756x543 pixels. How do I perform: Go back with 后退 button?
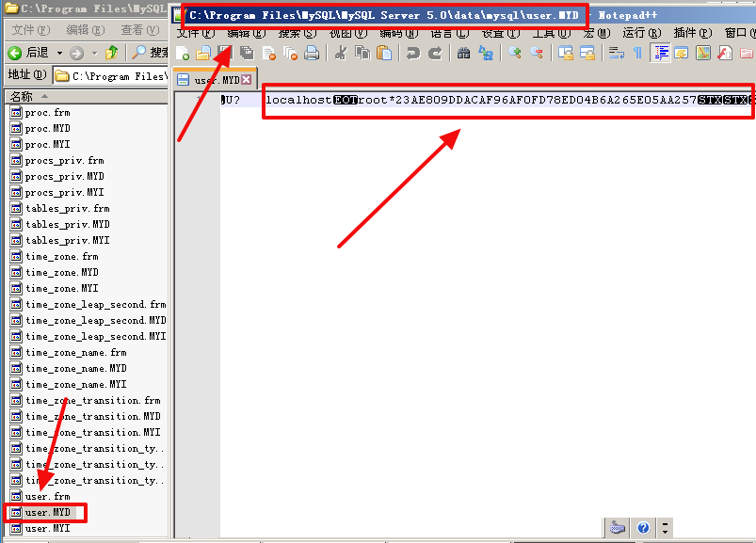click(28, 52)
